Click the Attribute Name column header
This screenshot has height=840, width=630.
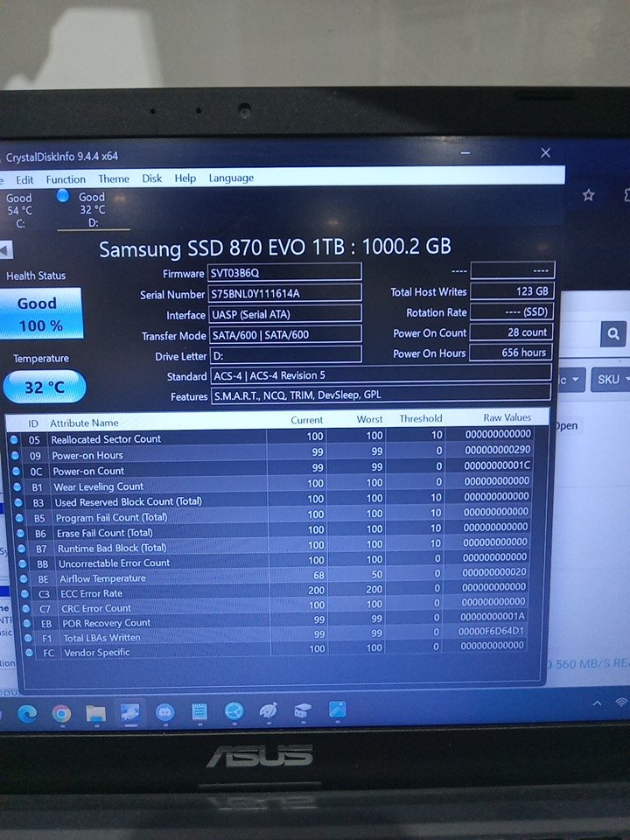[x=84, y=423]
